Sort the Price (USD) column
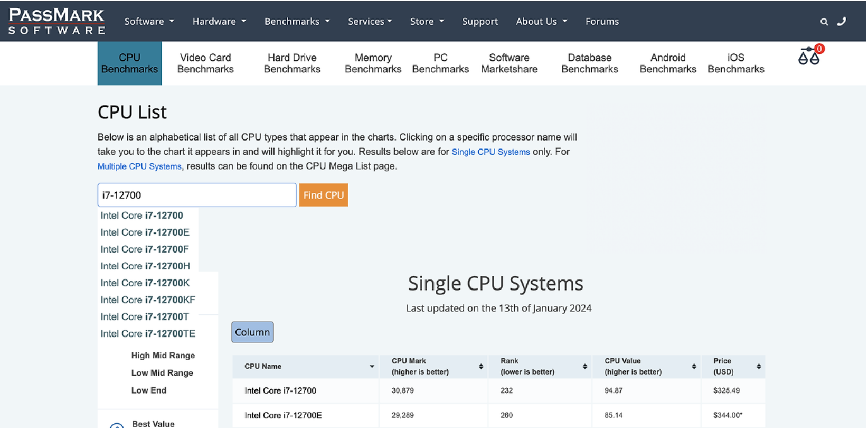Image resolution: width=868 pixels, height=429 pixels. point(760,367)
